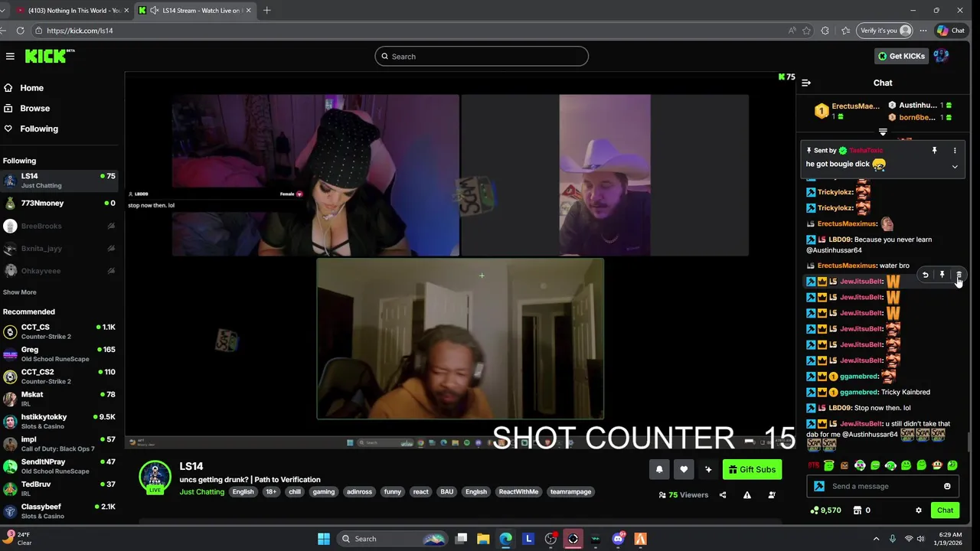
Task: Open Discord from the taskbar
Action: pyautogui.click(x=618, y=539)
